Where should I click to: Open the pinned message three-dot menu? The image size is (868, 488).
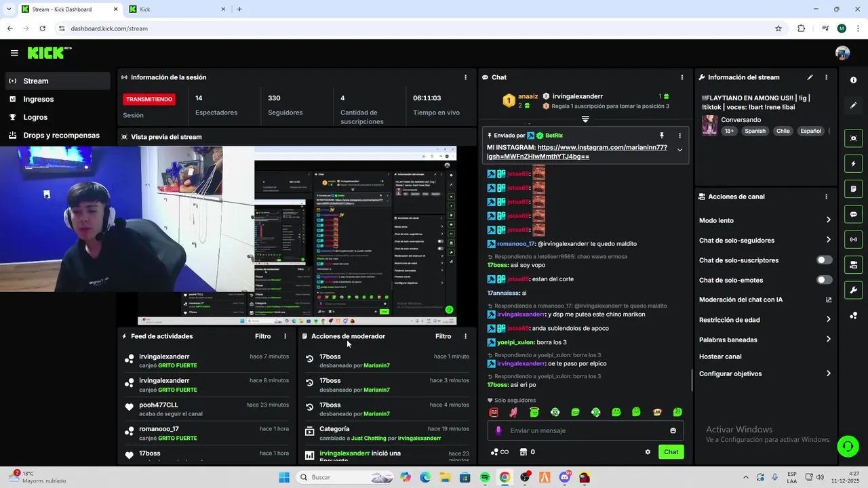pyautogui.click(x=679, y=136)
